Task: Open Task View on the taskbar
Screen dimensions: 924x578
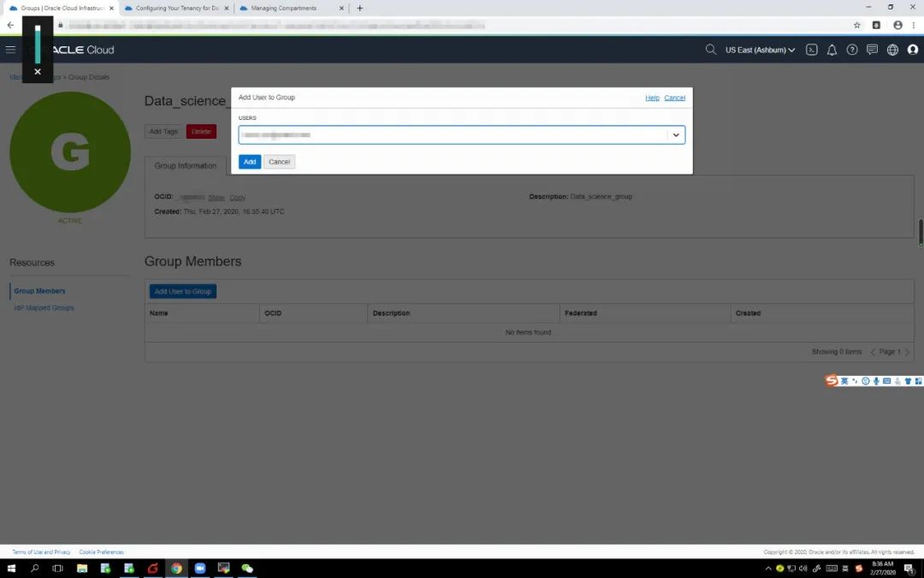Action: click(x=58, y=569)
